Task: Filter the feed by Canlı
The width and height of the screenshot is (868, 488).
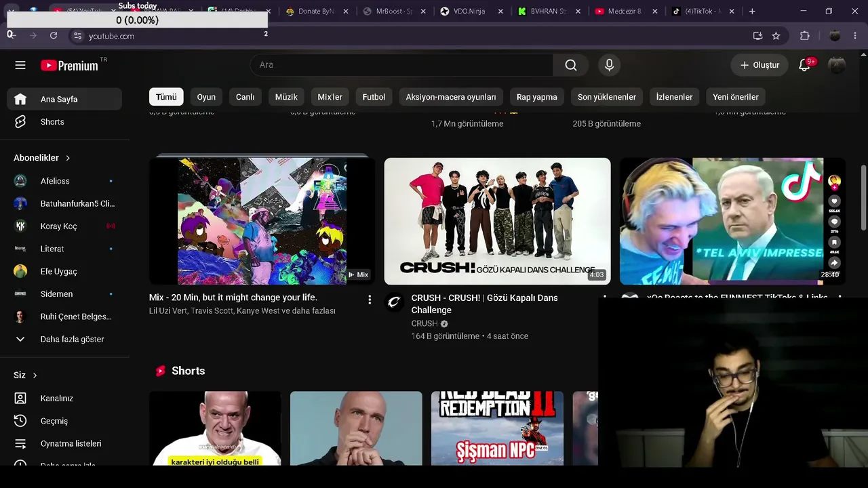Action: [245, 97]
